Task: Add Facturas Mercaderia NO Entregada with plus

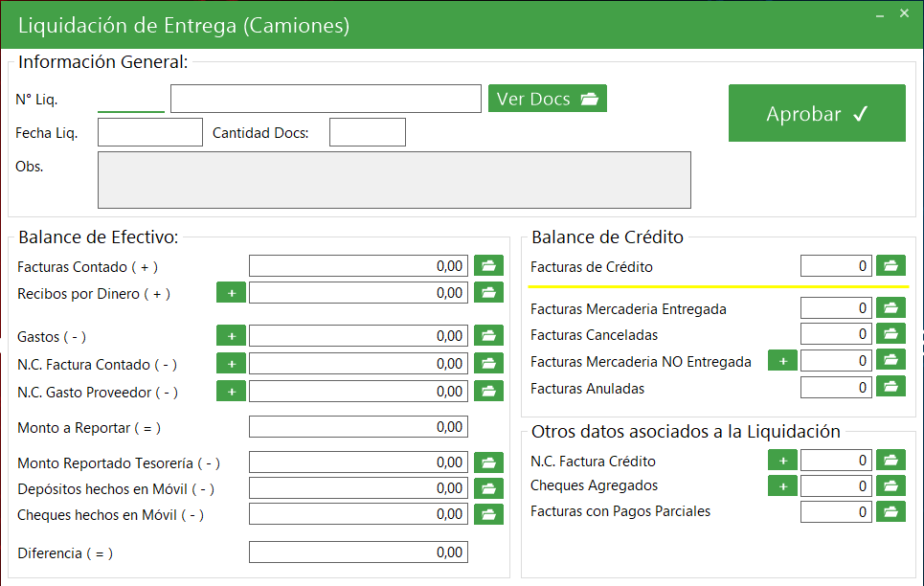Action: tap(782, 361)
